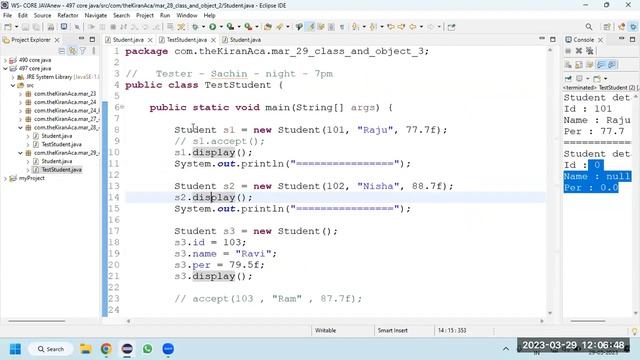Screen dimensions: 640x360
Task: Switch to the Java perspective icon
Action: click(x=622, y=27)
